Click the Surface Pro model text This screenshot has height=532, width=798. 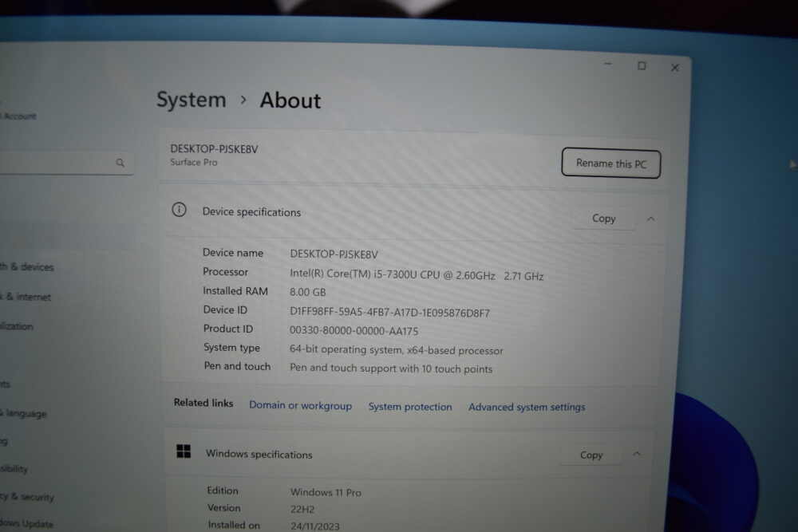tap(194, 162)
